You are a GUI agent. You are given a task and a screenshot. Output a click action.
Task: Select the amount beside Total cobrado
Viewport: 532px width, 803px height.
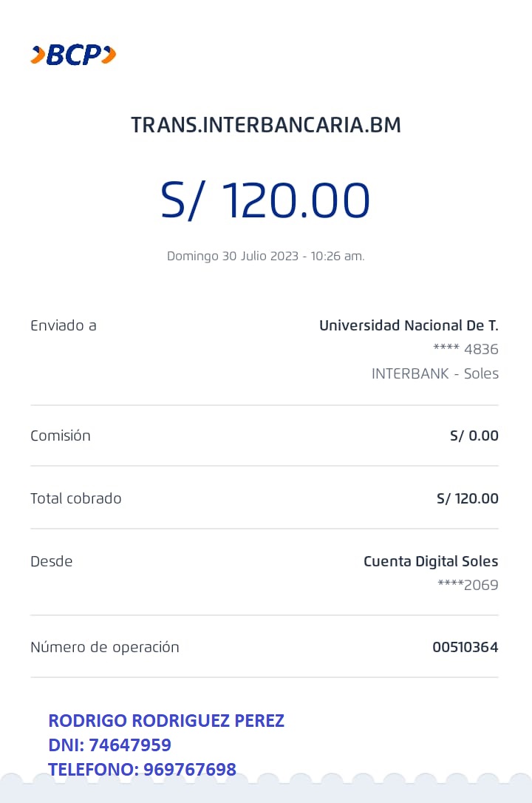tap(467, 498)
